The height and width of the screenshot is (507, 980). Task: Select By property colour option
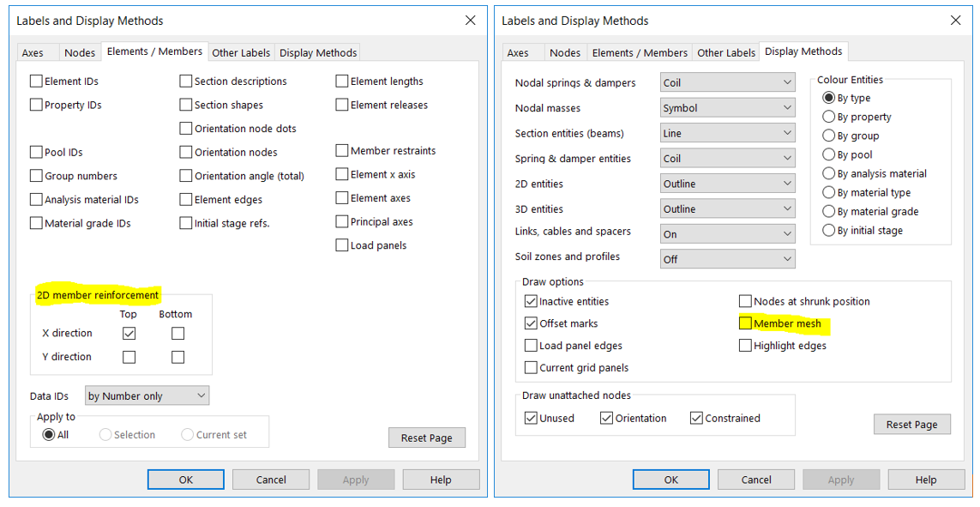click(828, 117)
